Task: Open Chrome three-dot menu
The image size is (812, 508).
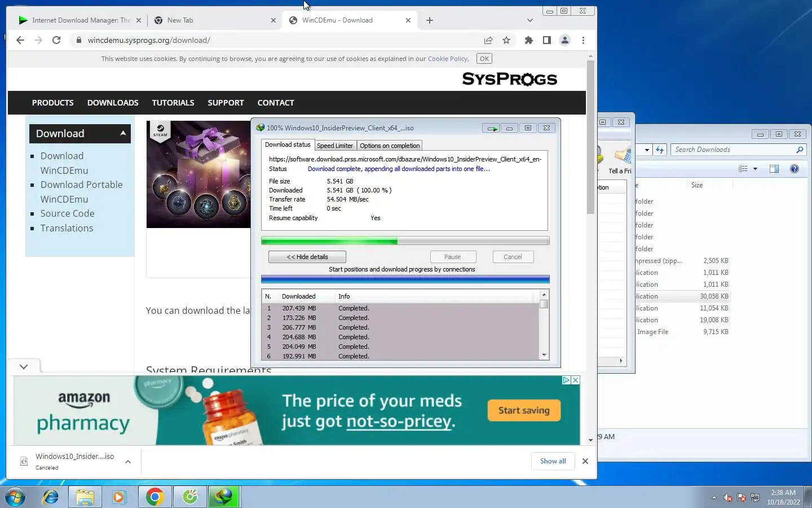Action: pos(583,40)
